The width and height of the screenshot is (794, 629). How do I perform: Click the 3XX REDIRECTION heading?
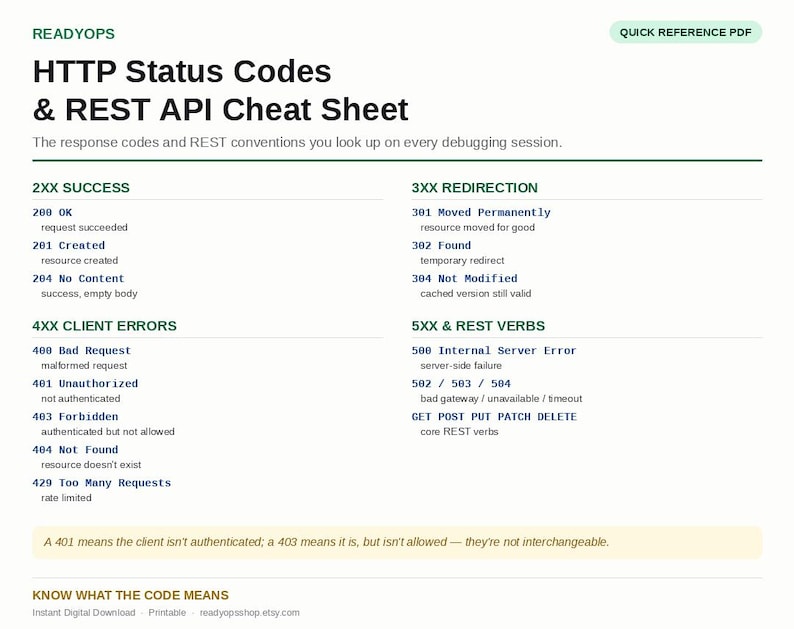click(474, 187)
